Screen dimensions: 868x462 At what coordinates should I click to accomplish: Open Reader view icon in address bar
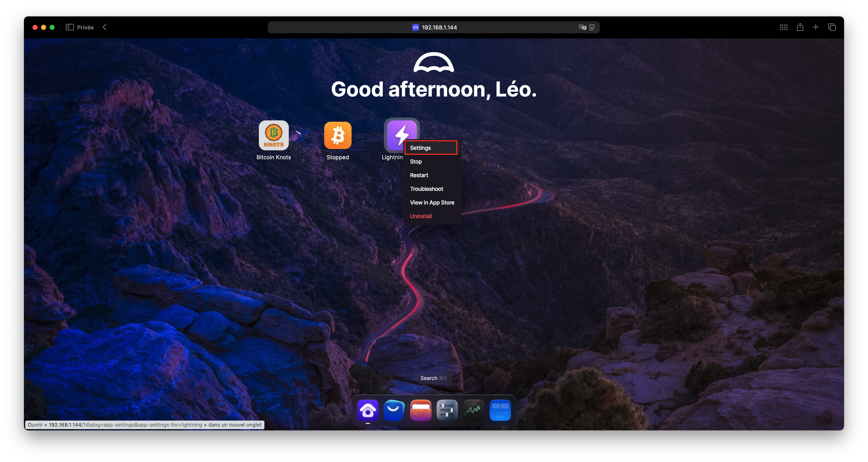(x=592, y=27)
